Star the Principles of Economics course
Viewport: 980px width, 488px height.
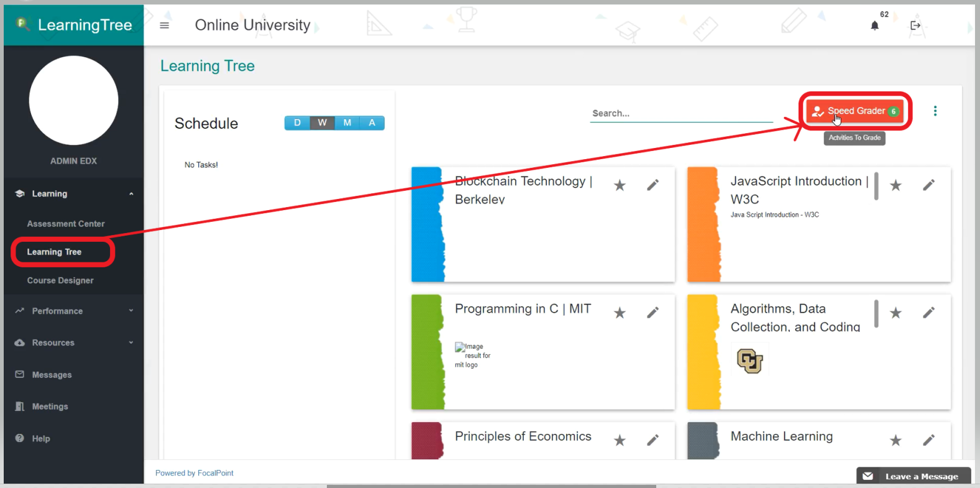(620, 440)
